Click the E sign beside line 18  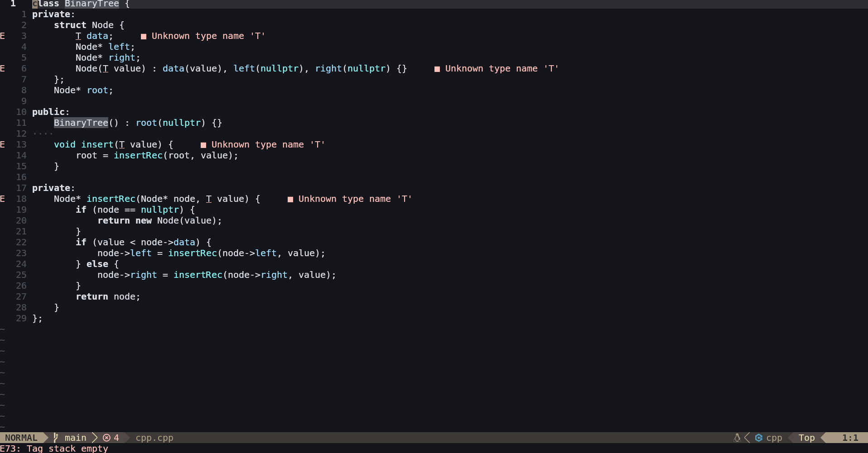pos(3,199)
